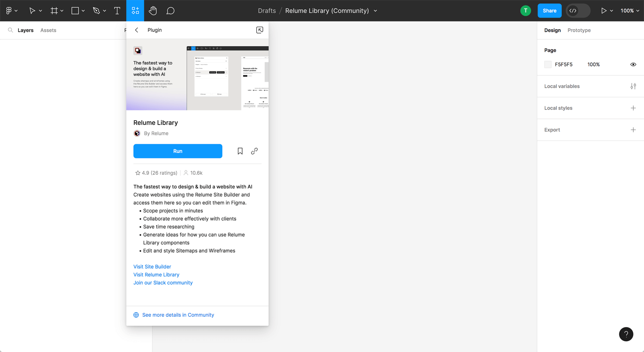This screenshot has height=352, width=644.
Task: Click the Resources tool icon
Action: tap(135, 11)
